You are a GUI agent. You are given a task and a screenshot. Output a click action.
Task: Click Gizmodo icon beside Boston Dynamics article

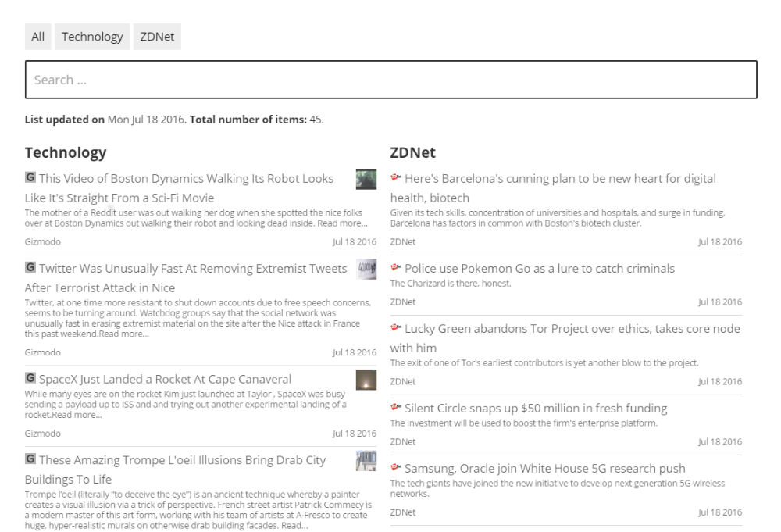pos(30,177)
